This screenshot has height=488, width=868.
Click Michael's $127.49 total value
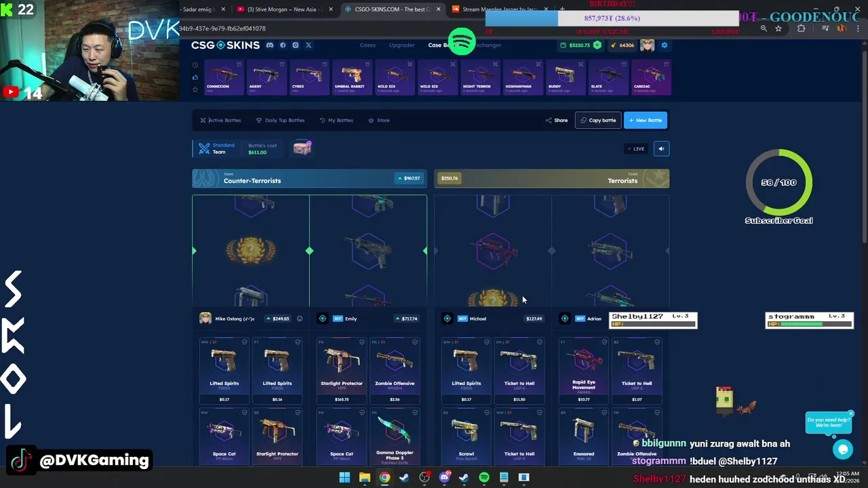pyautogui.click(x=533, y=319)
